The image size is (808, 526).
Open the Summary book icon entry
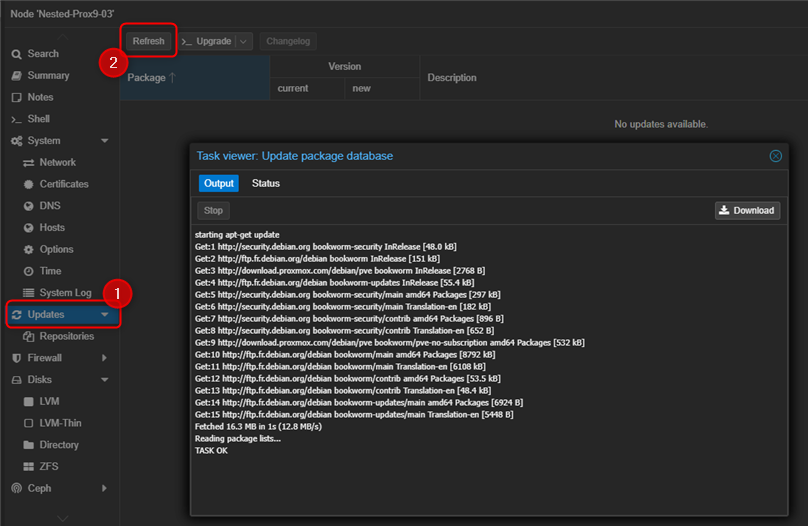tap(17, 76)
